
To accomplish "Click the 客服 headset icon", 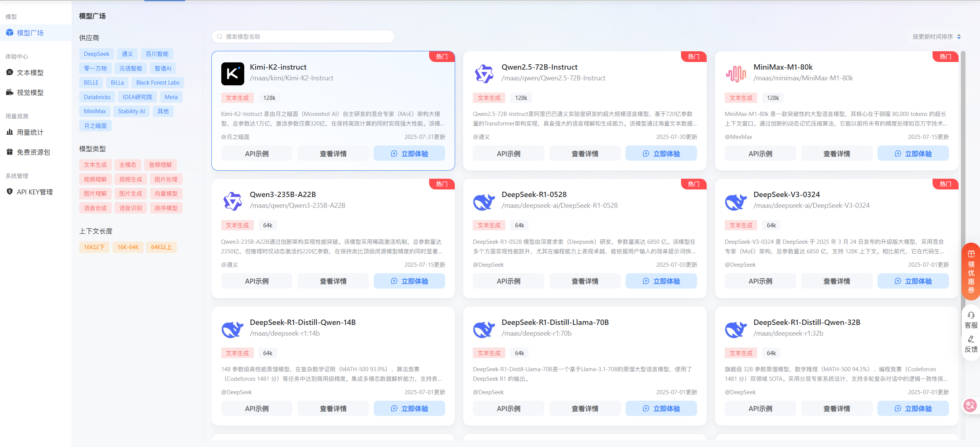I will (971, 315).
